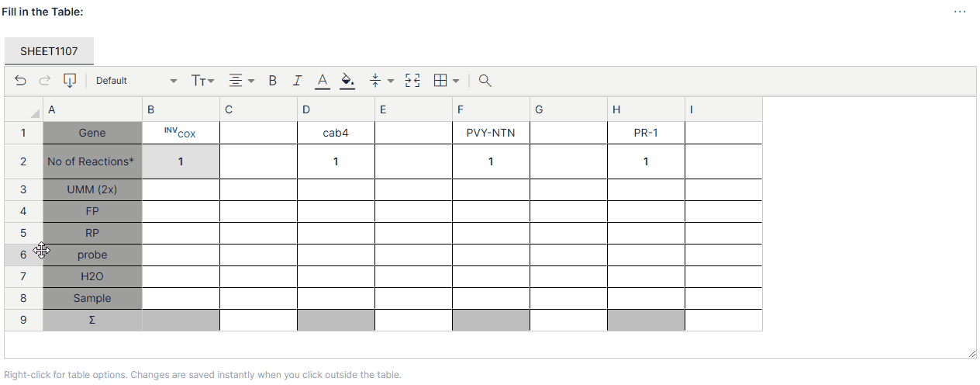980x385 pixels.
Task: Select row 3 header
Action: (23, 189)
